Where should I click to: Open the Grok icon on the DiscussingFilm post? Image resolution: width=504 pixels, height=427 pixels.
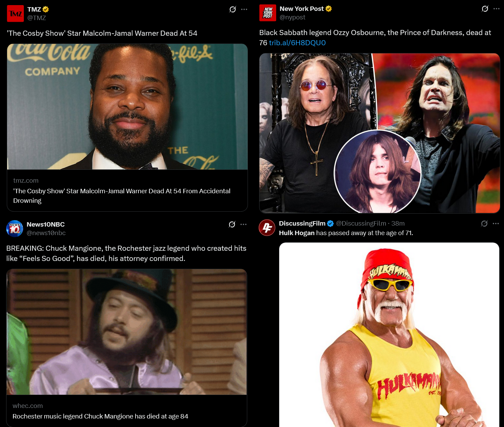[x=484, y=224]
